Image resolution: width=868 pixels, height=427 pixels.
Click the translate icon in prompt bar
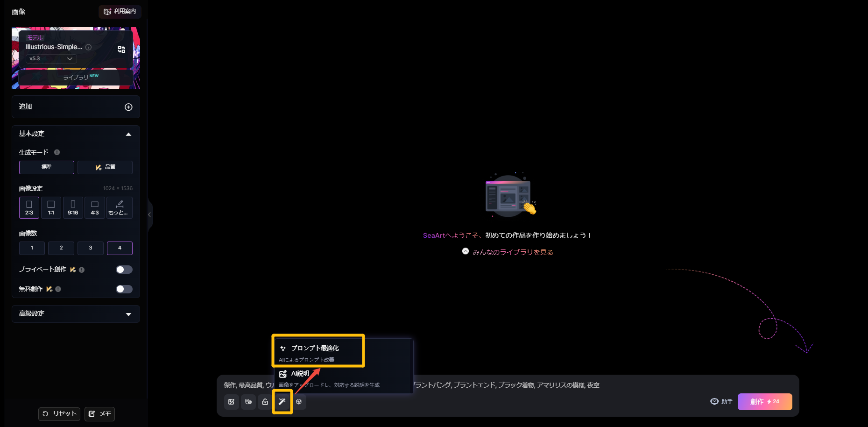[248, 402]
